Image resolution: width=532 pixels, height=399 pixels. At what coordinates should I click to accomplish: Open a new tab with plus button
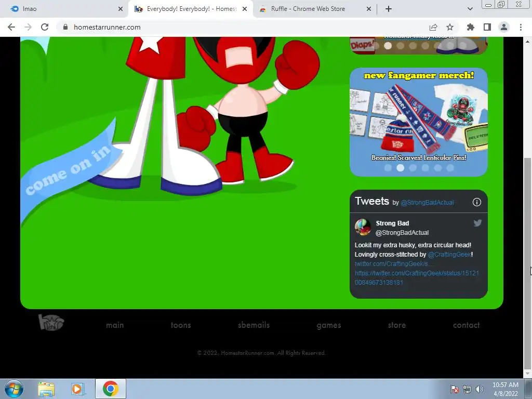click(389, 9)
